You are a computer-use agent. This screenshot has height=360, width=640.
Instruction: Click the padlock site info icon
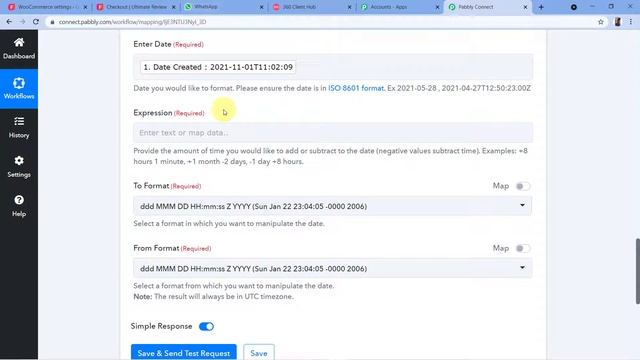point(52,22)
